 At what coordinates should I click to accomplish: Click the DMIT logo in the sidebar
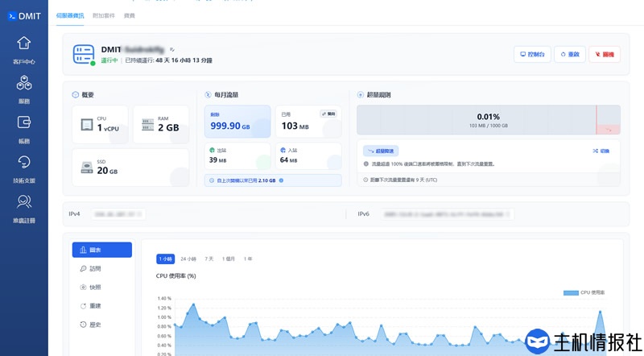click(24, 16)
